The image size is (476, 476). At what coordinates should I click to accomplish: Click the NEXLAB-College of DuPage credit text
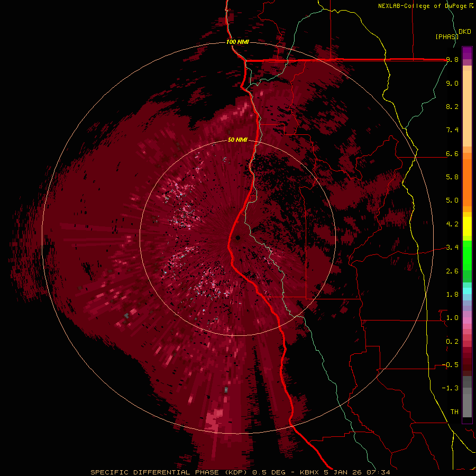pyautogui.click(x=425, y=6)
